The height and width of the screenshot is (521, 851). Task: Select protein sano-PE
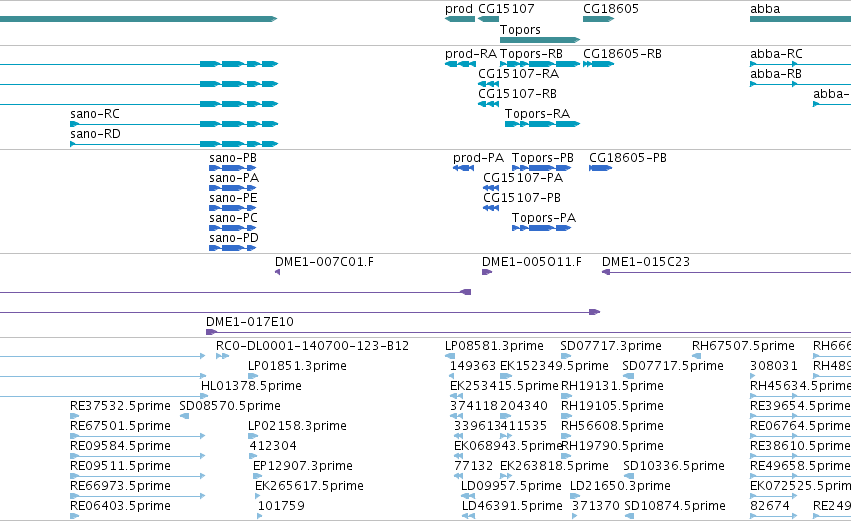tap(232, 208)
